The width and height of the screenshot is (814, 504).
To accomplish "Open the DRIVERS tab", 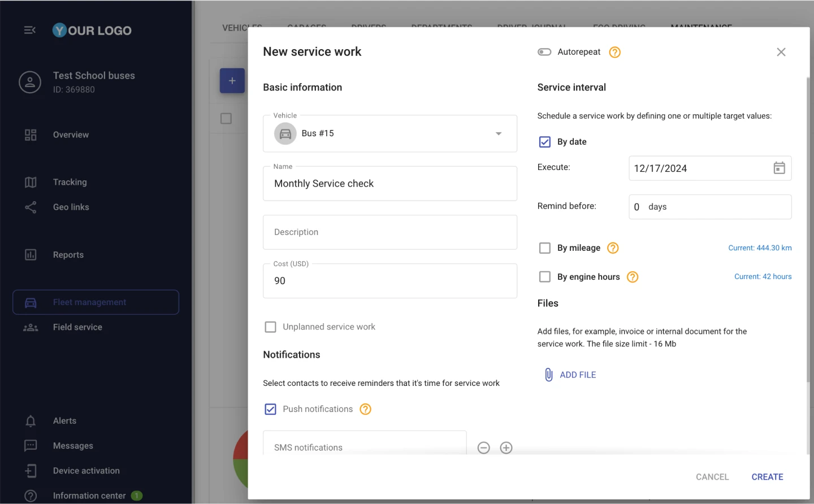I will point(368,26).
